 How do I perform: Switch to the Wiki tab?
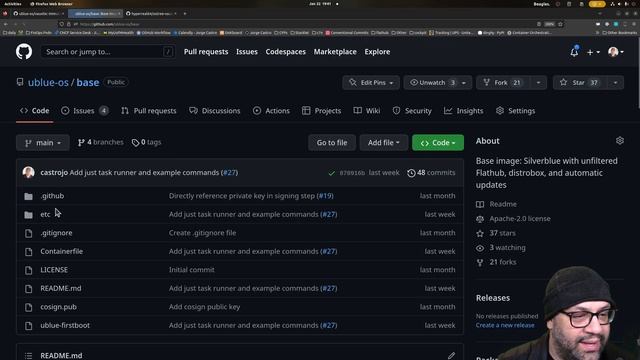pos(367,111)
